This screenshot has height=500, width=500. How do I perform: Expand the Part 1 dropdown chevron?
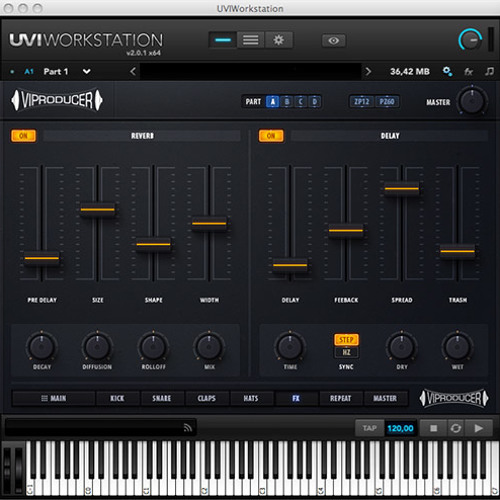86,71
